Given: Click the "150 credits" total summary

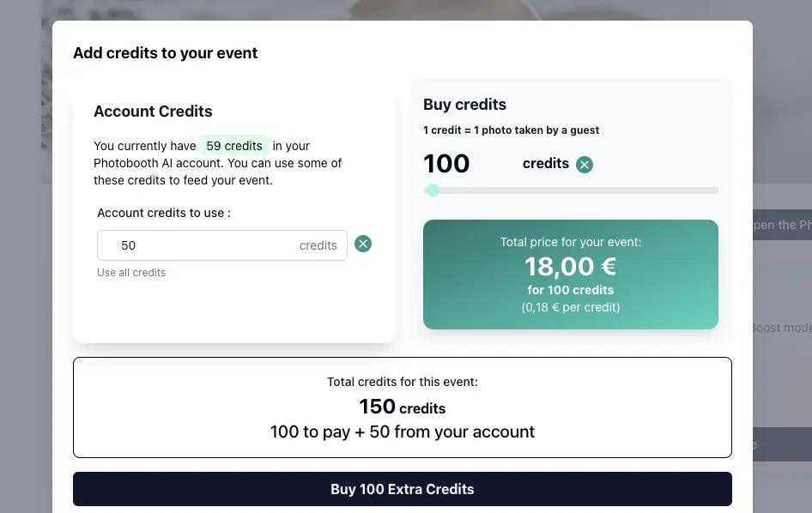Looking at the screenshot, I should pos(403,407).
